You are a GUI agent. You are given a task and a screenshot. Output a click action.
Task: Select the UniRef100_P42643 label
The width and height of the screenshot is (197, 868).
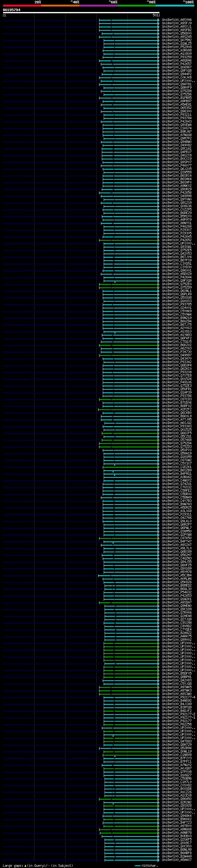176,121
